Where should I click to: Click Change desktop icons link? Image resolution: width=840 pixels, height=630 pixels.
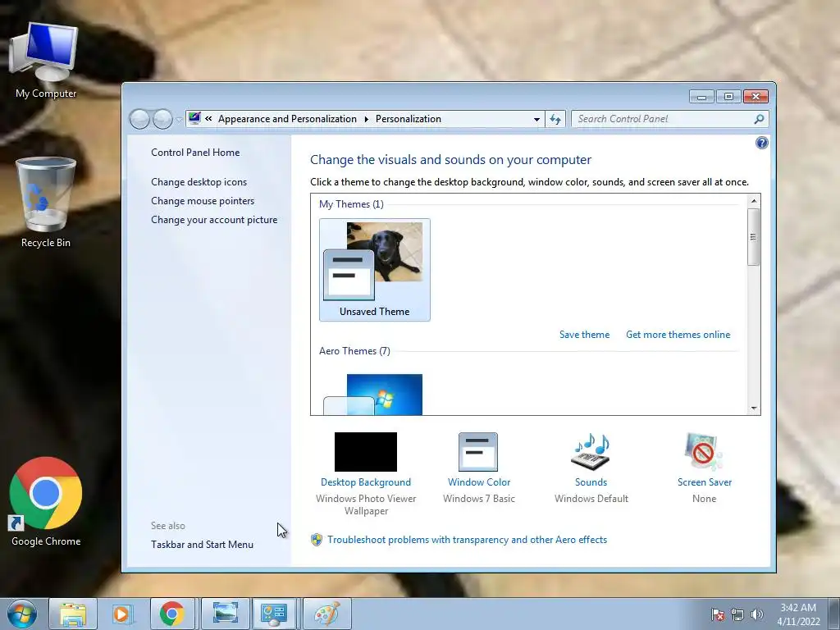click(199, 181)
